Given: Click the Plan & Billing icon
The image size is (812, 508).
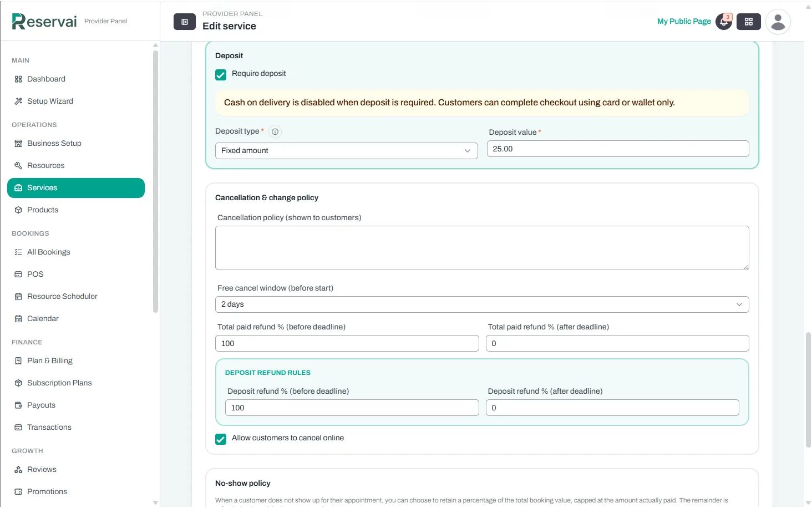Looking at the screenshot, I should 18,361.
